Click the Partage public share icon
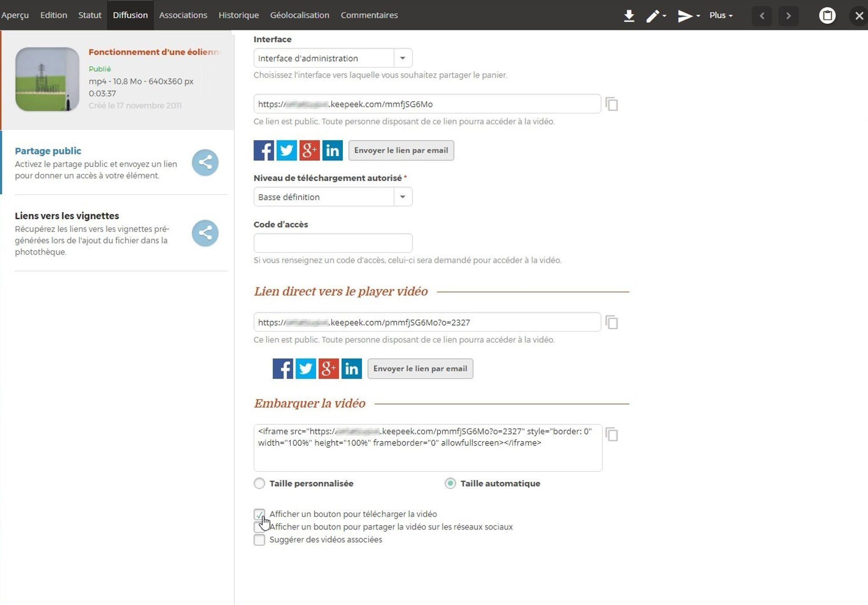Image resolution: width=868 pixels, height=605 pixels. tap(205, 163)
